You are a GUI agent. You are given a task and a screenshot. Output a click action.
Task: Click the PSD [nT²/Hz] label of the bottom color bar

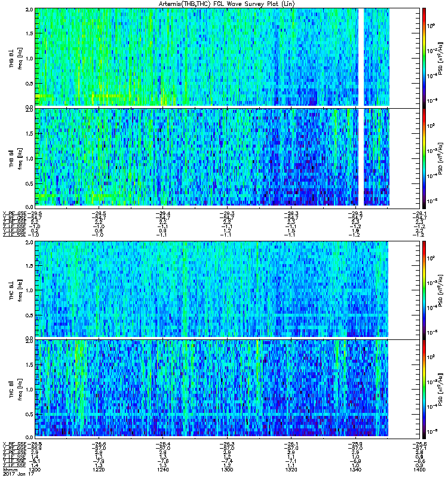coord(440,390)
